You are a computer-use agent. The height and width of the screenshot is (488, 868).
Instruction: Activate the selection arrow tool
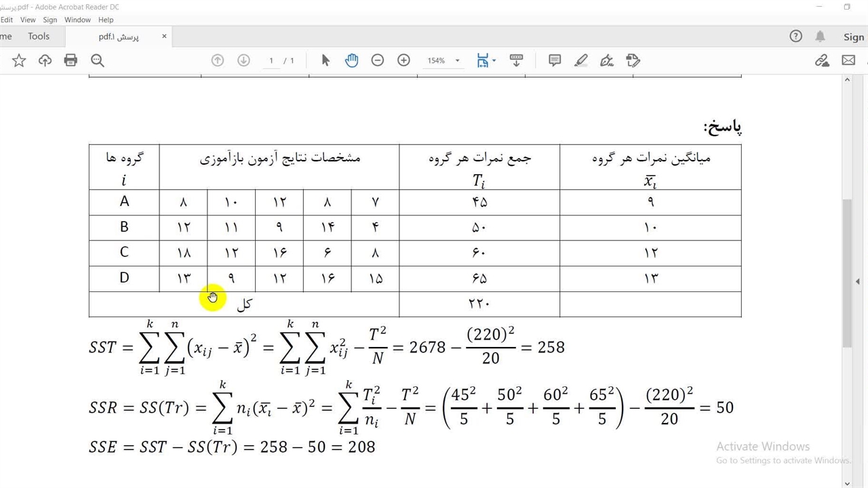coord(325,61)
